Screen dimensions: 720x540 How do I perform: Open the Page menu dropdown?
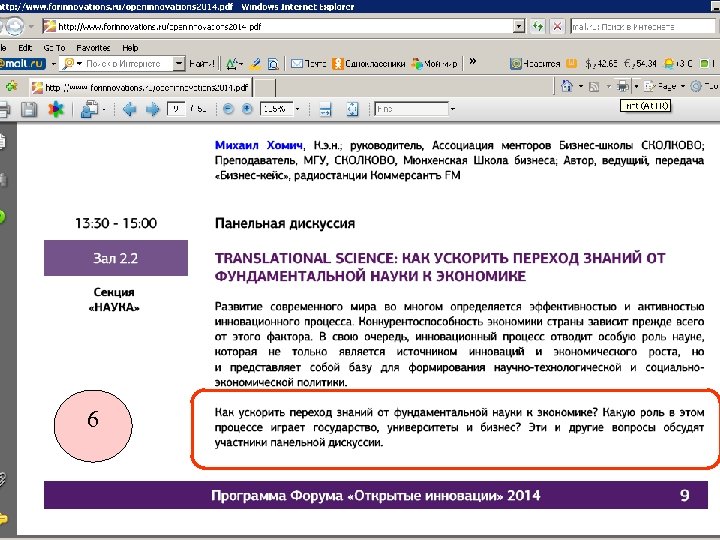(664, 86)
